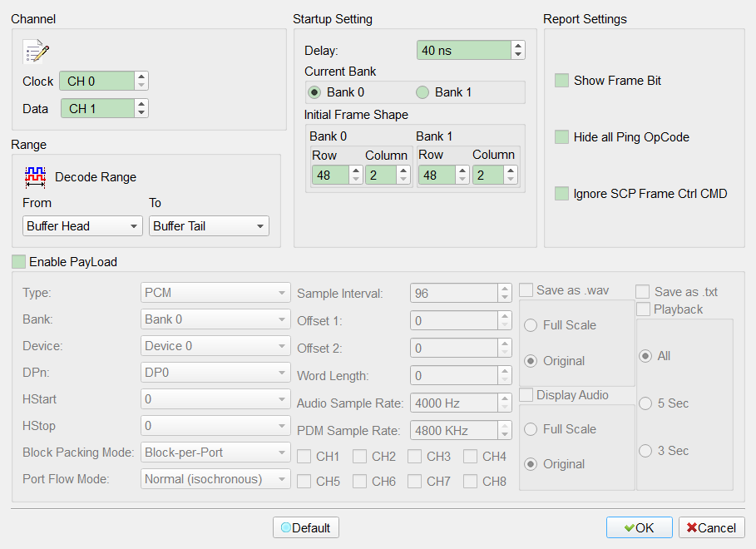Open the HStart dropdown
This screenshot has height=549, width=756.
215,399
